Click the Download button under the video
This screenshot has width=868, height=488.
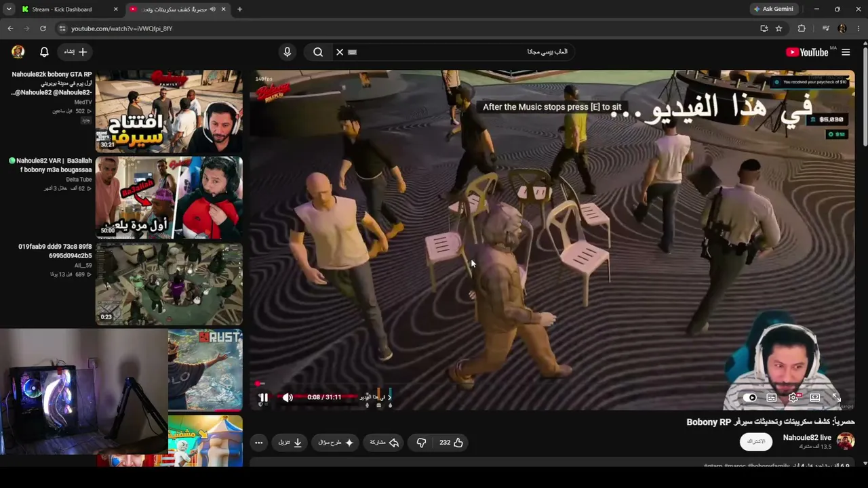(290, 443)
